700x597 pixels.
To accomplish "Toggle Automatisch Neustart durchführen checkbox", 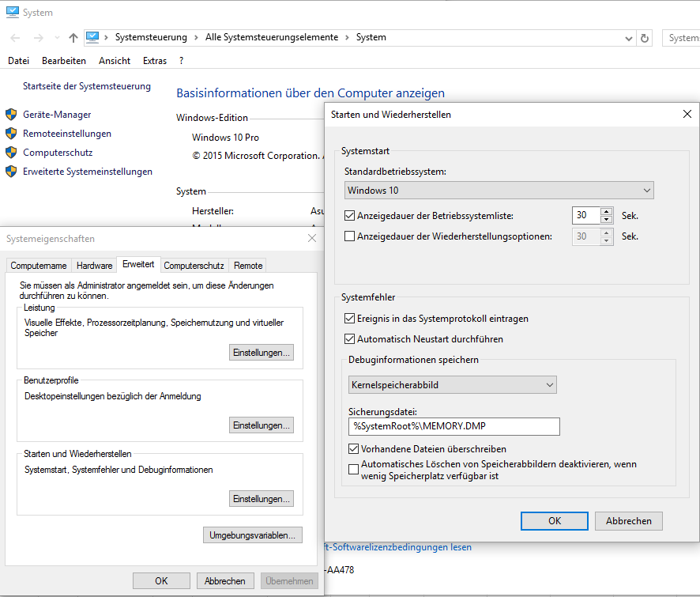I will [x=349, y=339].
